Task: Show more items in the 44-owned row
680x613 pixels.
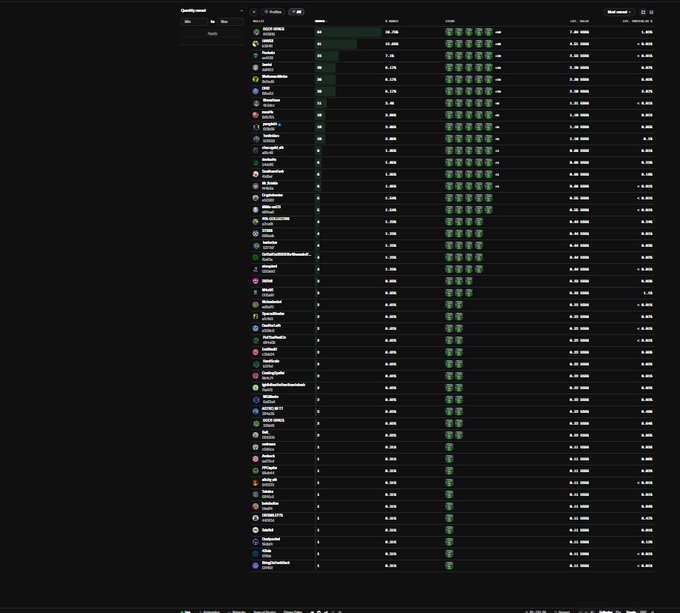Action: coord(498,32)
